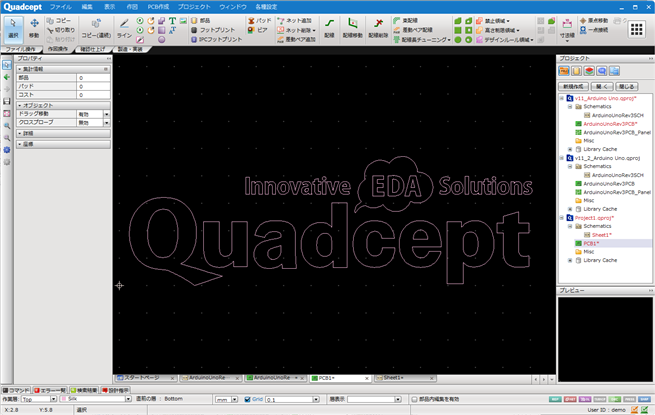Viewport: 655px width, 415px height.
Task: Click 一点接続 tool
Action: (594, 30)
